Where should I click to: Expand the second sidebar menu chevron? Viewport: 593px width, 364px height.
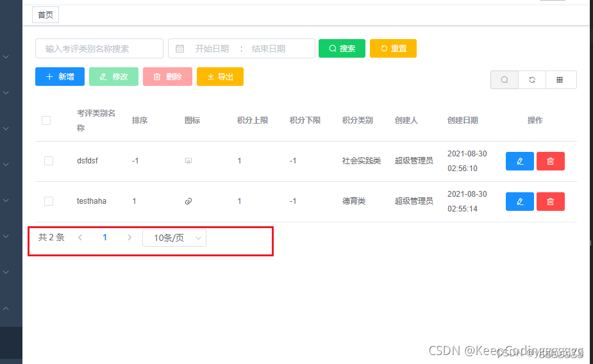coord(6,93)
